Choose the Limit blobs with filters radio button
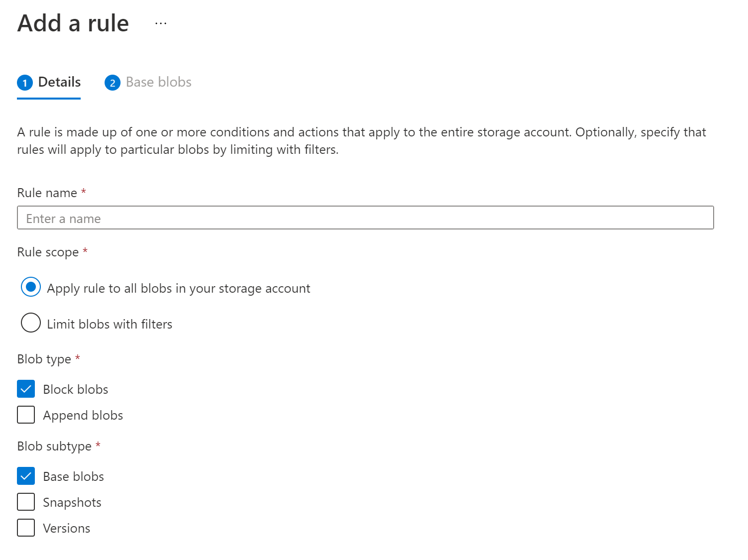 [31, 323]
